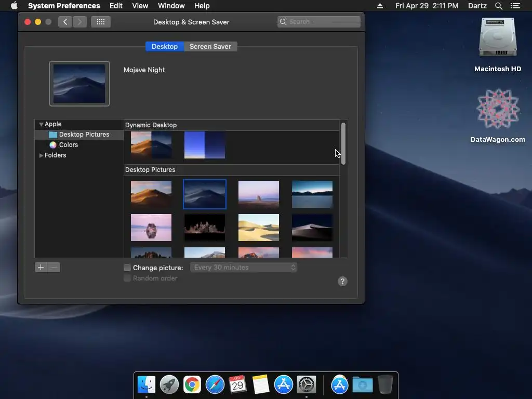Viewport: 532px width, 399px height.
Task: Open the View menu
Action: 140,6
